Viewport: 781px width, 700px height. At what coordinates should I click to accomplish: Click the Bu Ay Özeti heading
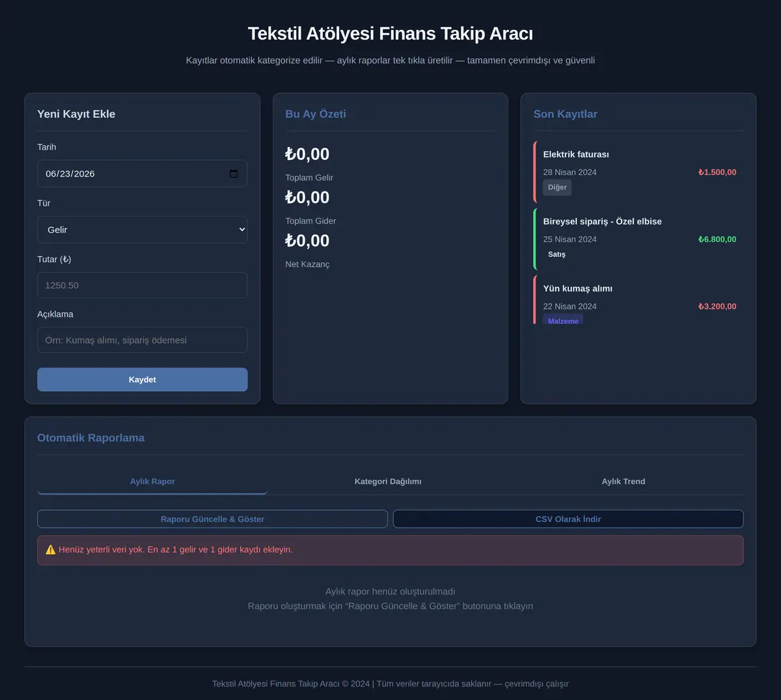click(316, 114)
